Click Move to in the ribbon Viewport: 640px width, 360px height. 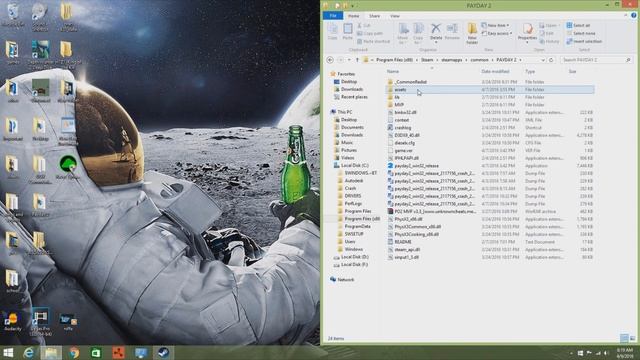403,33
